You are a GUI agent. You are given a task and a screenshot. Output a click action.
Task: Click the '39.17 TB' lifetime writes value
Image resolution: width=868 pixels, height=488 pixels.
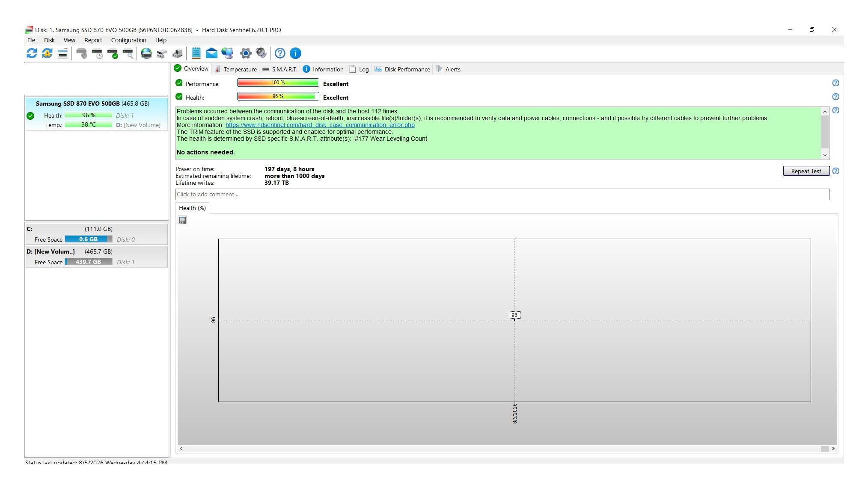(x=276, y=183)
